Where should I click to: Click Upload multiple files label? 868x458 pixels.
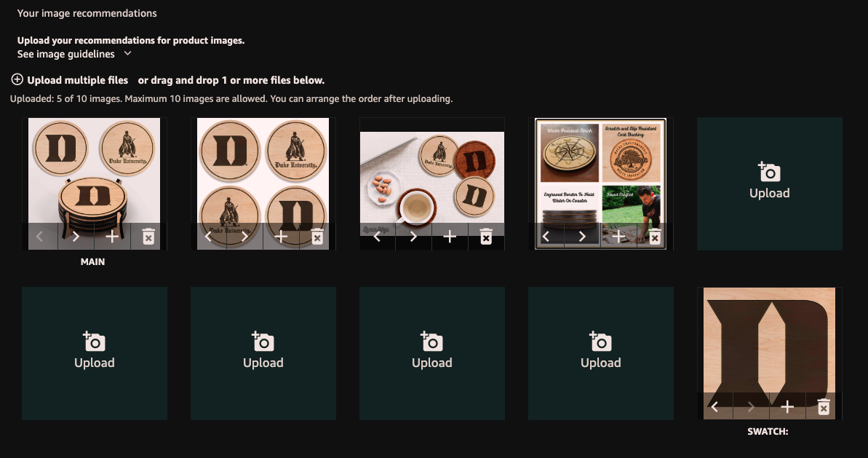78,80
